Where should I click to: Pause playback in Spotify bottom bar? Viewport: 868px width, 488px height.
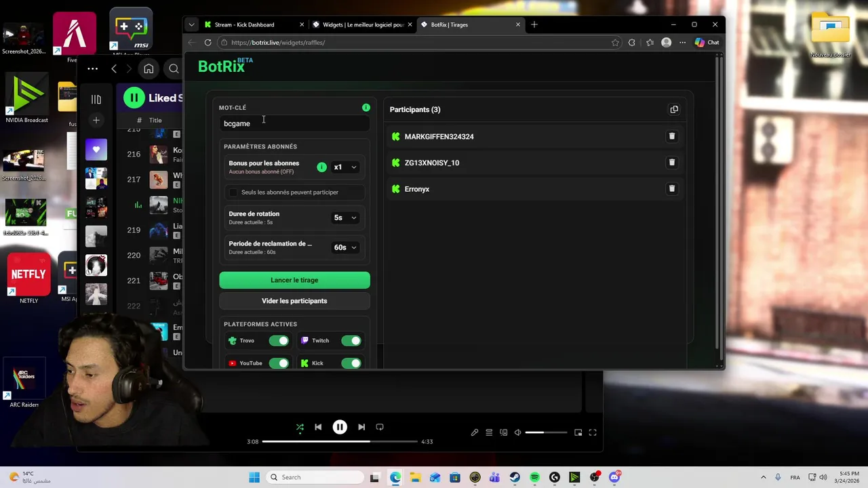point(340,427)
